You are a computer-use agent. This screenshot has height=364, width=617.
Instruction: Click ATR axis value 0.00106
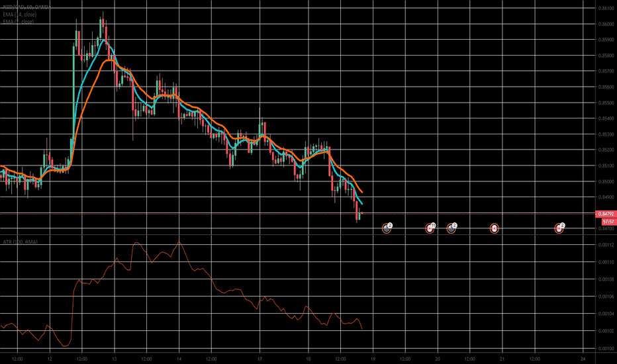[606, 296]
